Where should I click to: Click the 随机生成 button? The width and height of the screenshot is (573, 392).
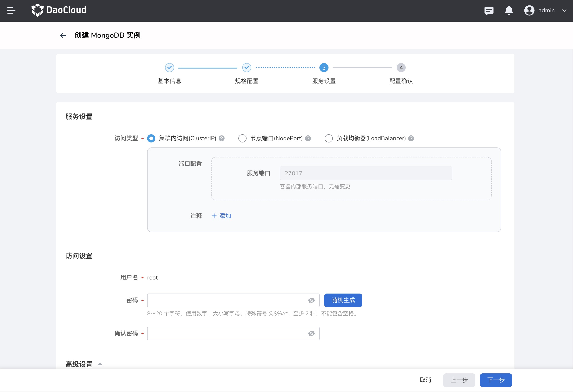343,300
